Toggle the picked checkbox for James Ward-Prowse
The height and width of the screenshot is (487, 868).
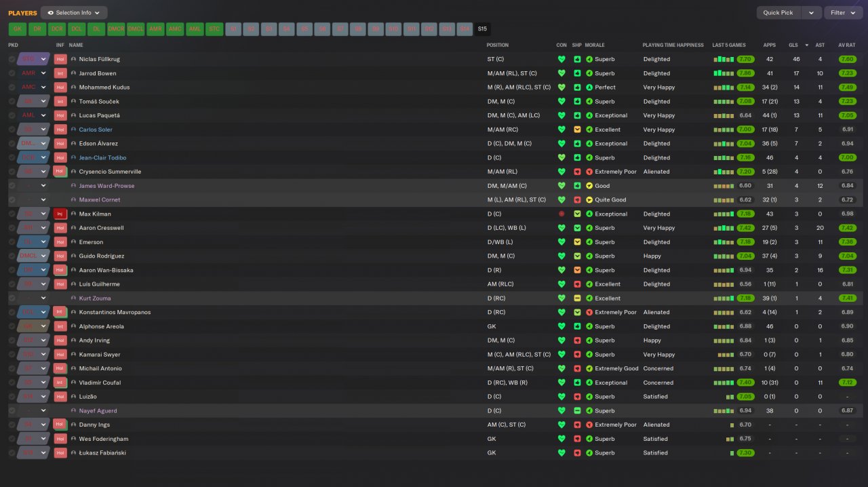[x=12, y=186]
